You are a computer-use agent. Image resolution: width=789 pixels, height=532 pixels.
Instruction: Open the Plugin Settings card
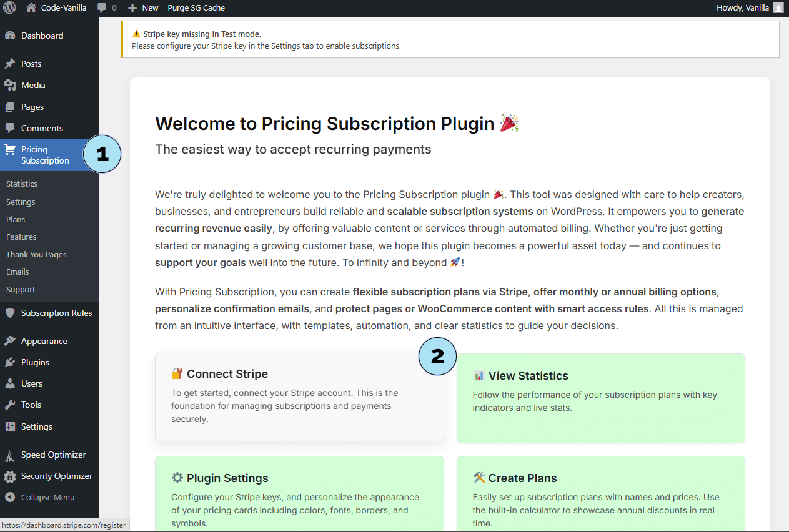tap(299, 493)
